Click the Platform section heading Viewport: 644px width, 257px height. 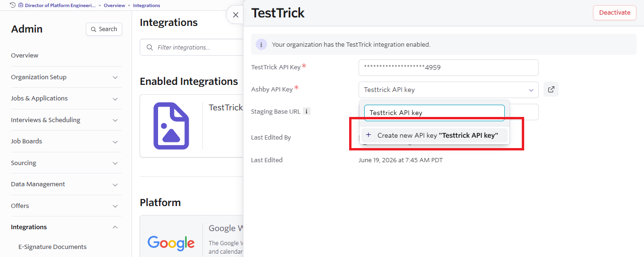click(160, 202)
